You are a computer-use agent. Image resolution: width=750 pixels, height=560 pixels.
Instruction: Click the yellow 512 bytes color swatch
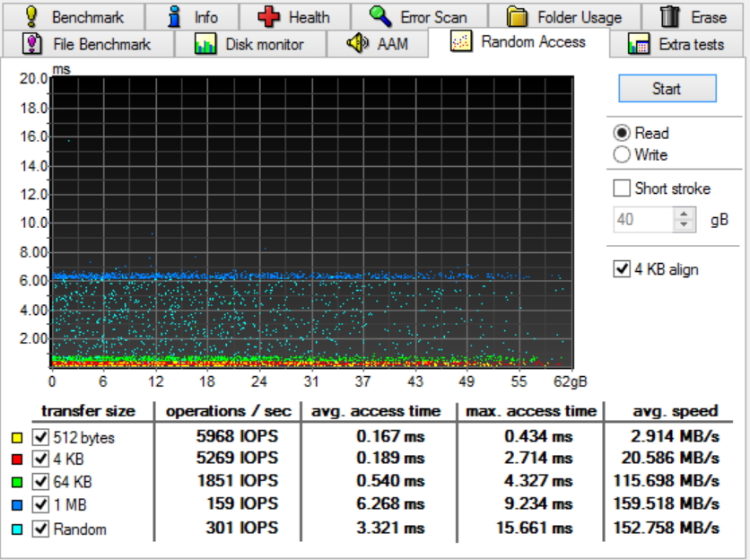(x=17, y=437)
